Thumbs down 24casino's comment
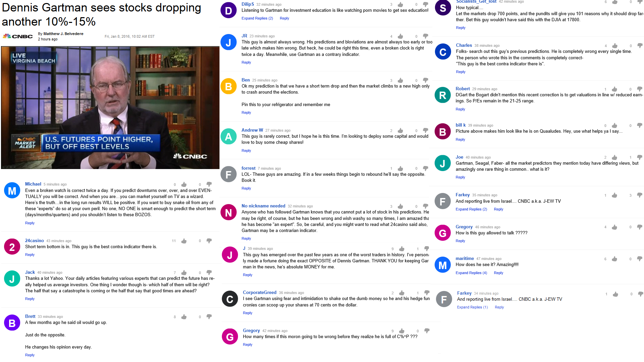The width and height of the screenshot is (644, 362). [x=209, y=241]
